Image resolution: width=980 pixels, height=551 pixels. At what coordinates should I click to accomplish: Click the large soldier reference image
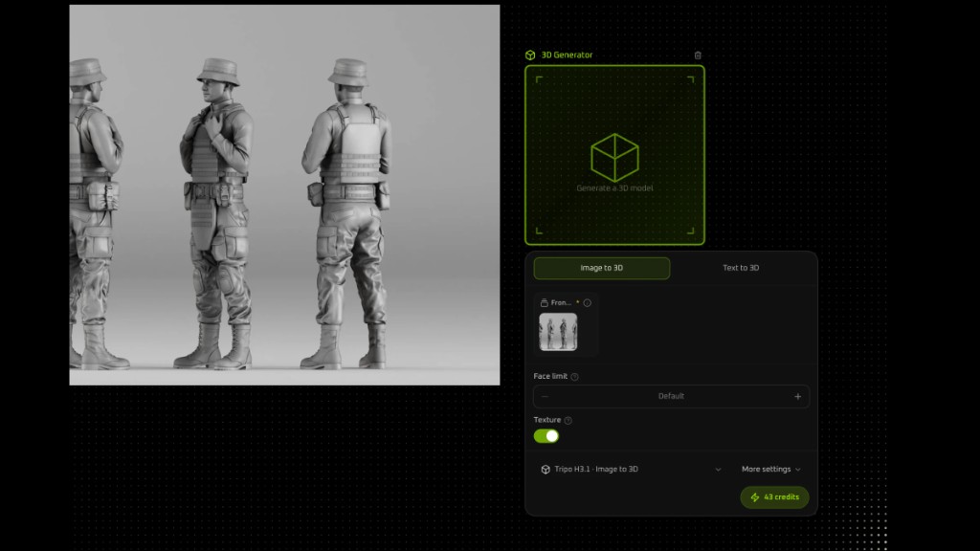pyautogui.click(x=284, y=195)
